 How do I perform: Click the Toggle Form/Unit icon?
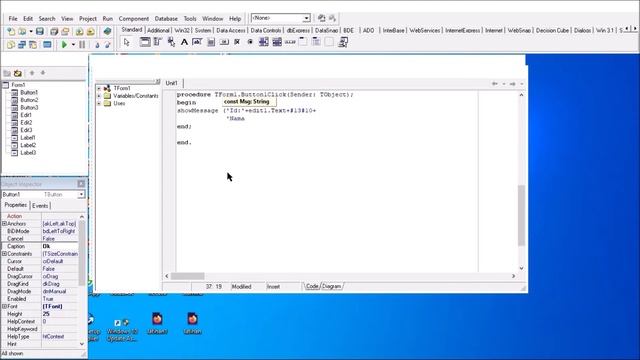coord(33,44)
